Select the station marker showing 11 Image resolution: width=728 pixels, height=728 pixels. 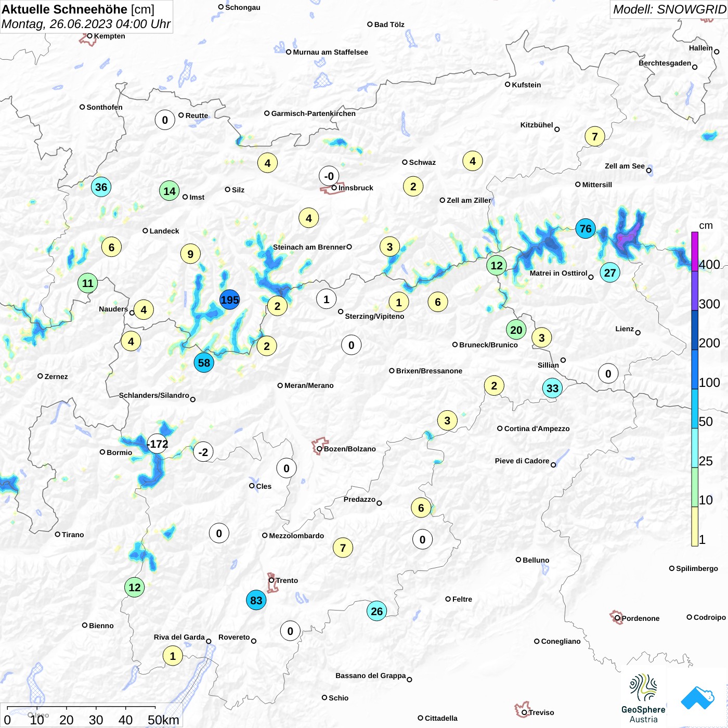point(87,283)
